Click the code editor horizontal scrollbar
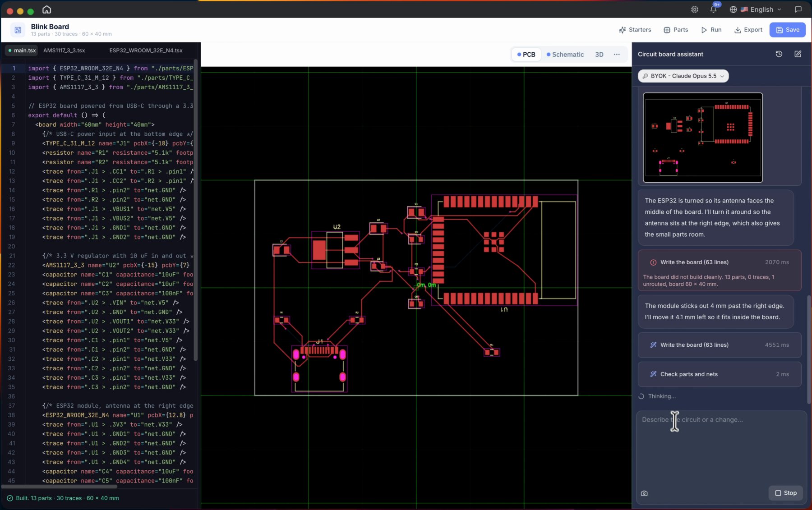 coord(59,487)
